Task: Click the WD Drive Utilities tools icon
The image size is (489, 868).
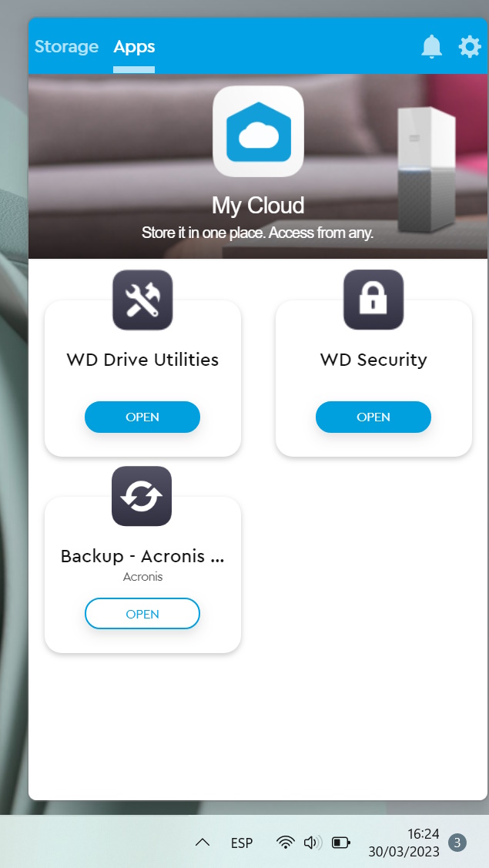Action: click(143, 300)
